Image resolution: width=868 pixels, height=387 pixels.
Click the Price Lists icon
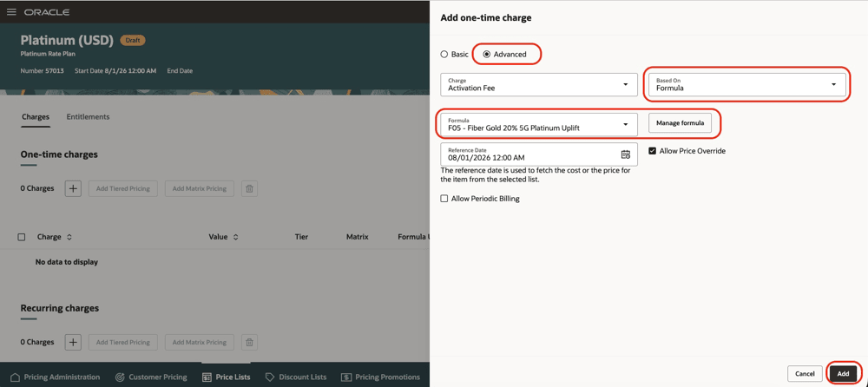tap(207, 377)
